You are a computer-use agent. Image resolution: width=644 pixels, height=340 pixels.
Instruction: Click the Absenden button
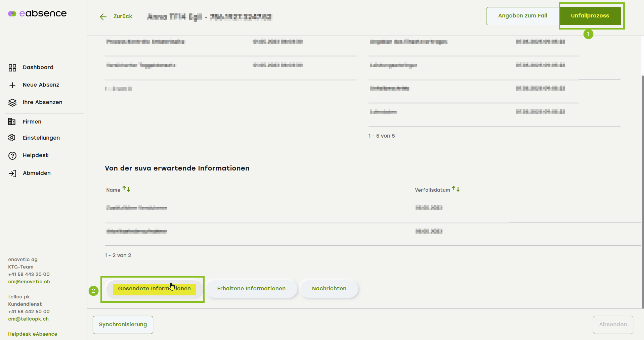(613, 325)
